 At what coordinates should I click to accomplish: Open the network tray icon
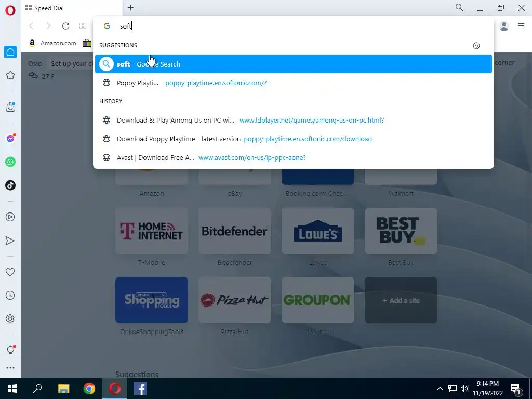[453, 389]
